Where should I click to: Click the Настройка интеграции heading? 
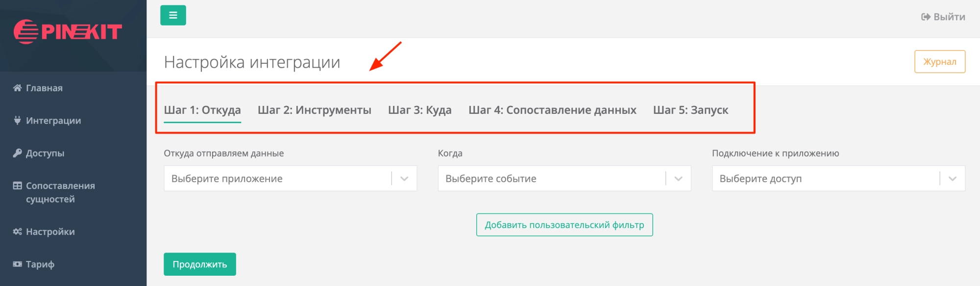(x=252, y=62)
